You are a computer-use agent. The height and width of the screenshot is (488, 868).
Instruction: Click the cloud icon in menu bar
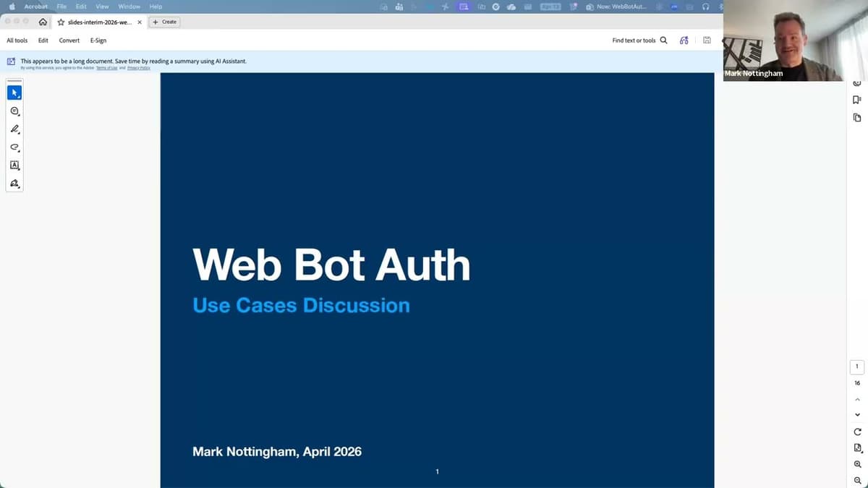[x=511, y=7]
